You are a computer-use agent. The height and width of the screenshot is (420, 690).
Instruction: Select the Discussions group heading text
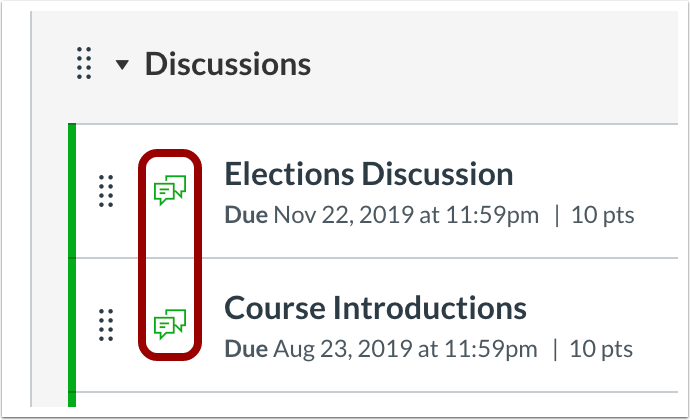[228, 64]
